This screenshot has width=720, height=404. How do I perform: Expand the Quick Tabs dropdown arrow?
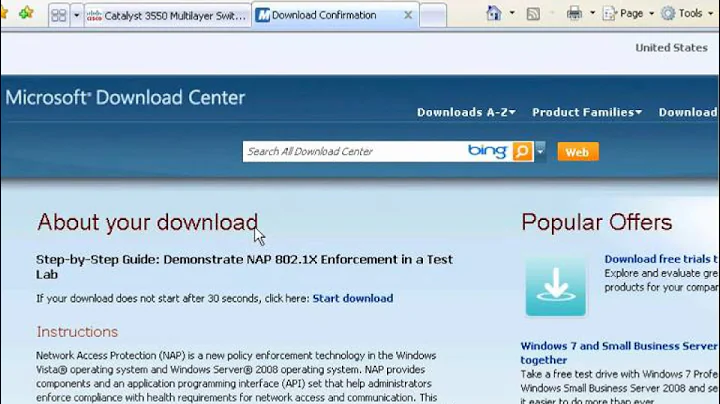click(x=76, y=16)
